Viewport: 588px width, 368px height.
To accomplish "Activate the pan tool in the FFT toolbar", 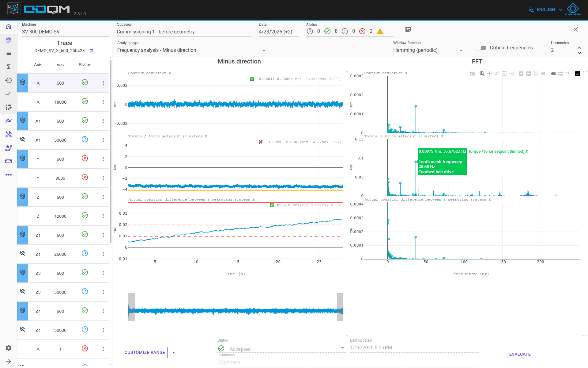I will tap(489, 74).
